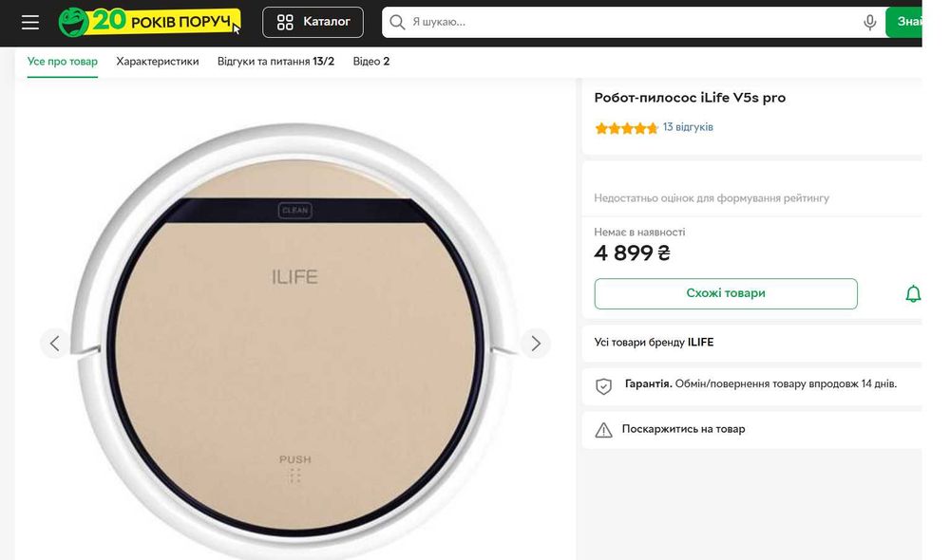Screen dimensions: 950x560
Task: Open all ILIFE brand products link
Action: click(654, 342)
